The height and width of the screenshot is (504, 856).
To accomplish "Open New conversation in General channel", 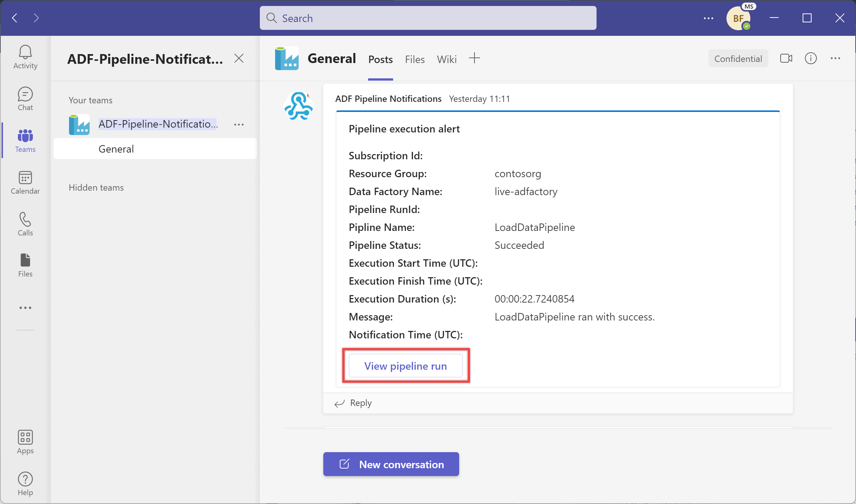I will (391, 464).
